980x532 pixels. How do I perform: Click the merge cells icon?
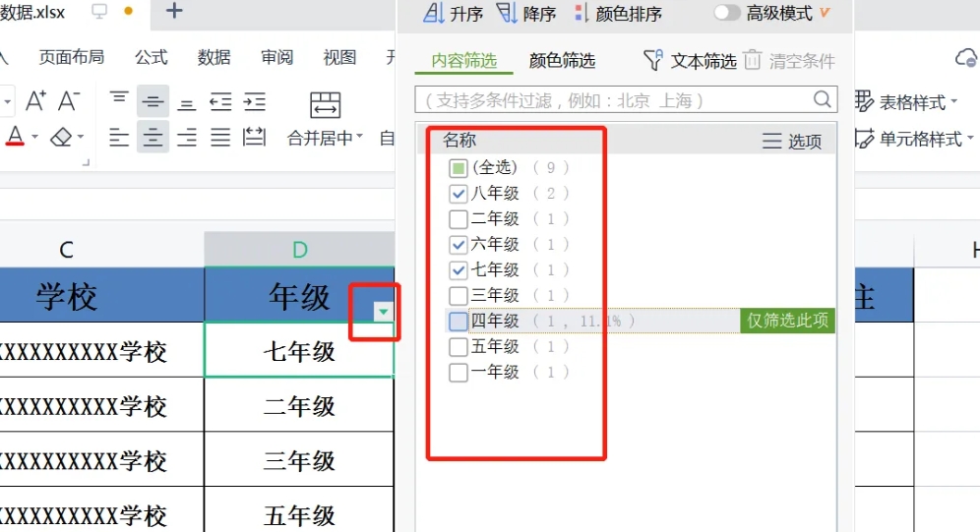[325, 105]
